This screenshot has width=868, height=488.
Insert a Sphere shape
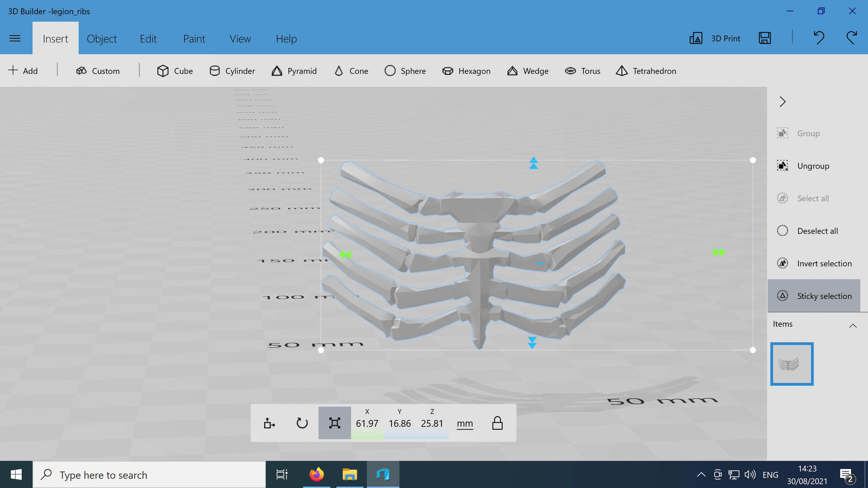405,71
